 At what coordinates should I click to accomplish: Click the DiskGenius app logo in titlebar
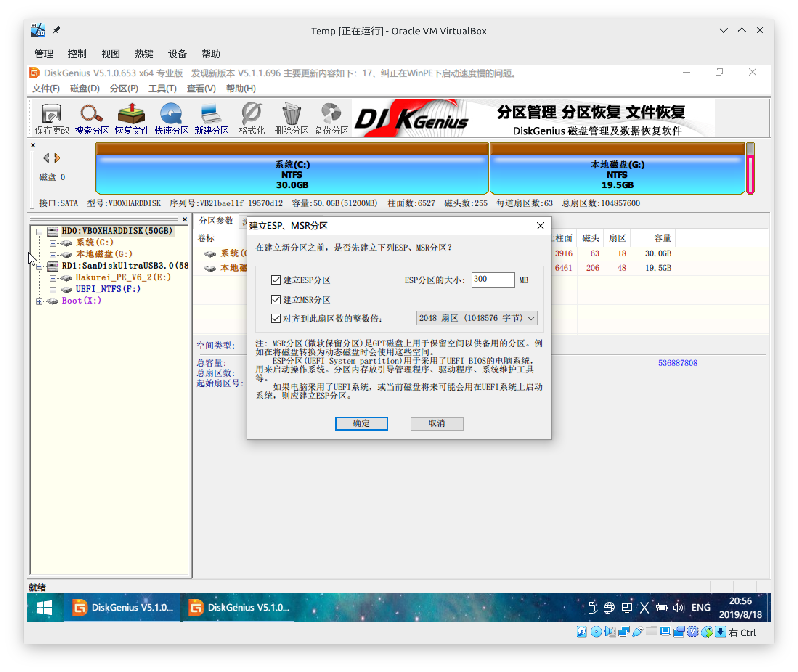tap(34, 73)
